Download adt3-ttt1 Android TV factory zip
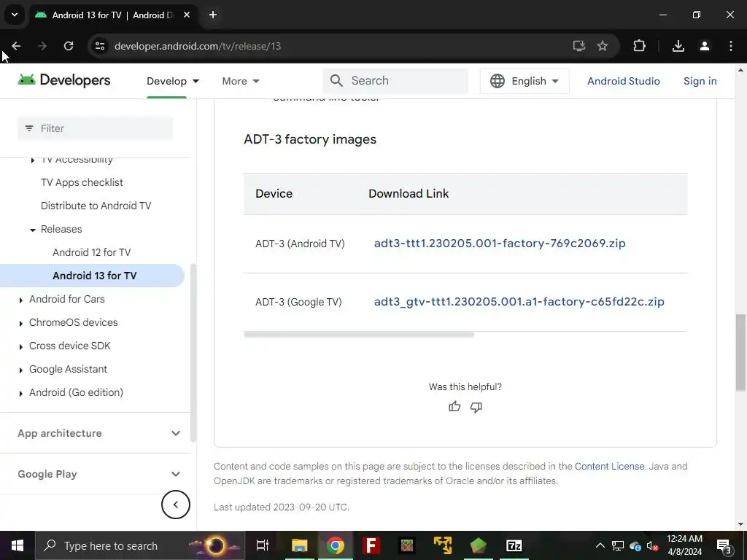The width and height of the screenshot is (747, 560). coord(500,244)
